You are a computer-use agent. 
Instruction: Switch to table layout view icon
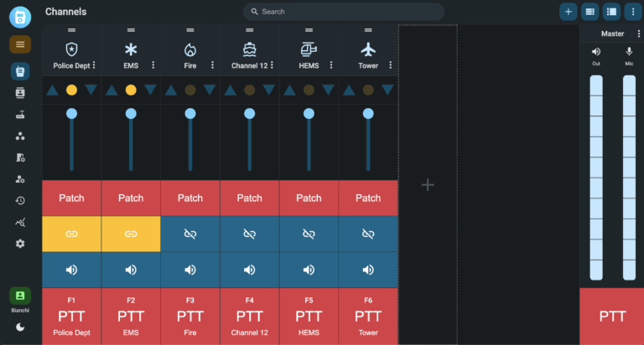tap(589, 12)
